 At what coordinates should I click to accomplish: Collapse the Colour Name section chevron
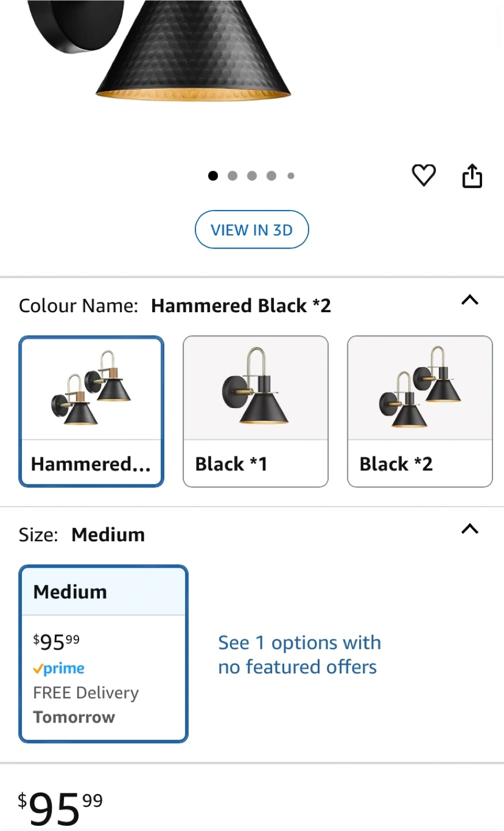pos(470,300)
